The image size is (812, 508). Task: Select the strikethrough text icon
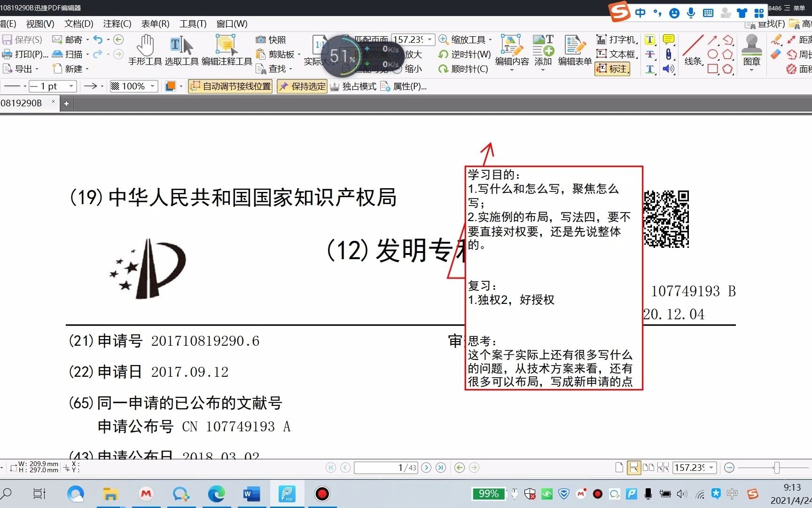[x=650, y=54]
